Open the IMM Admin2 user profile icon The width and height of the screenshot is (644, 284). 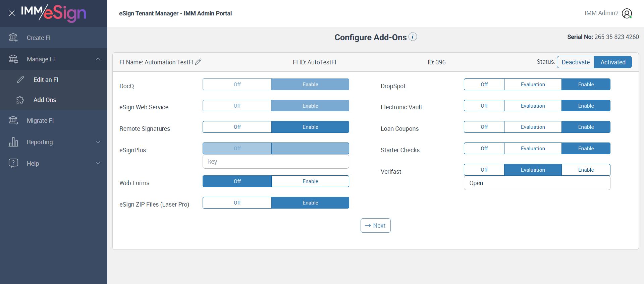627,13
